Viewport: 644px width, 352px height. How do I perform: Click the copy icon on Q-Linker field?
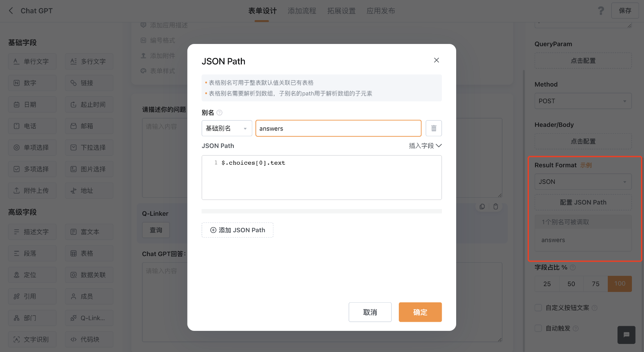click(482, 207)
